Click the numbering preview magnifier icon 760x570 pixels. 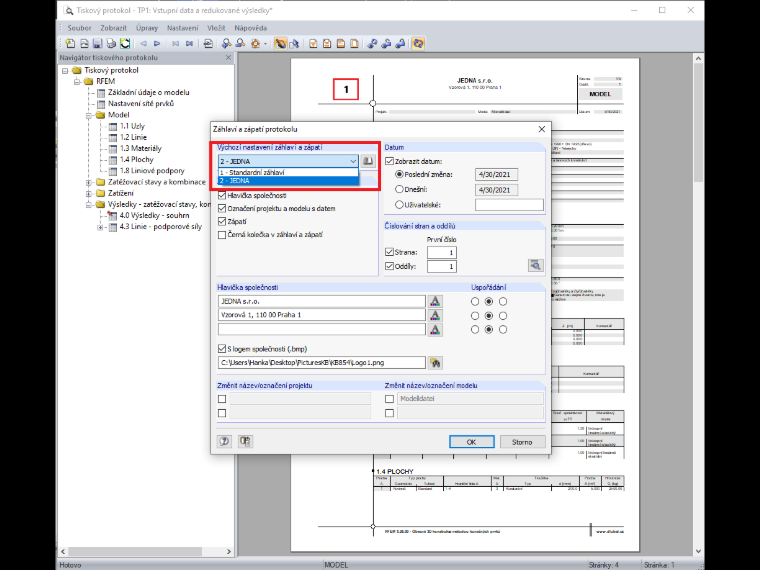point(536,265)
